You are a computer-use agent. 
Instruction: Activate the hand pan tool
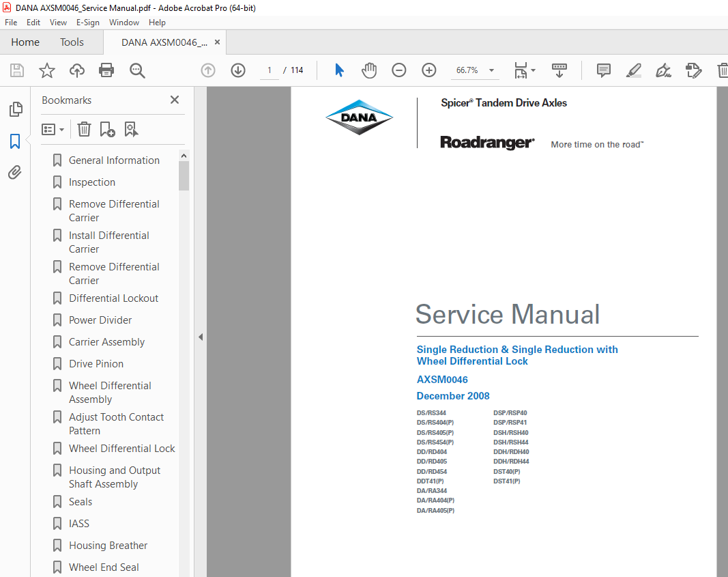pyautogui.click(x=369, y=70)
